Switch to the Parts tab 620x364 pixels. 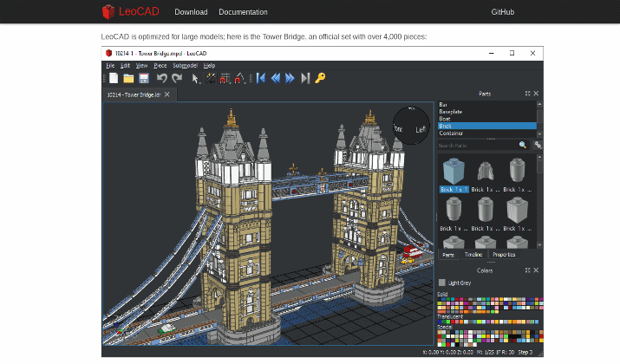(x=448, y=255)
